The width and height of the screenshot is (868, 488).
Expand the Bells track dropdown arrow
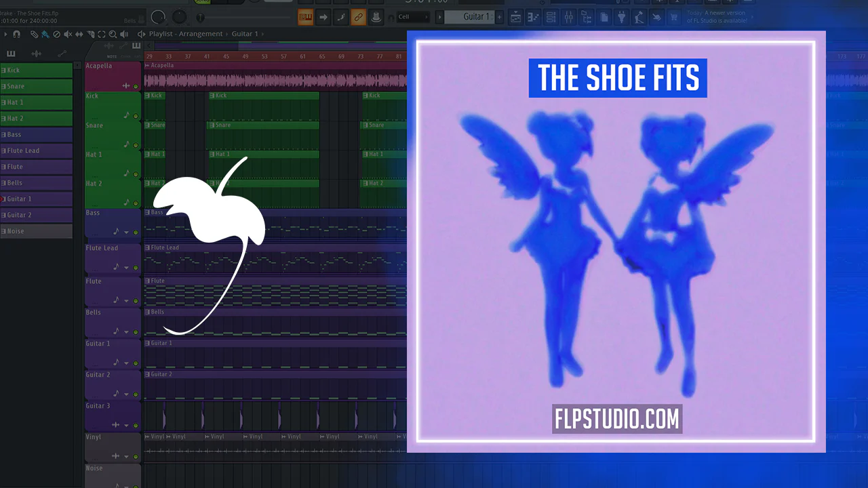pos(126,332)
